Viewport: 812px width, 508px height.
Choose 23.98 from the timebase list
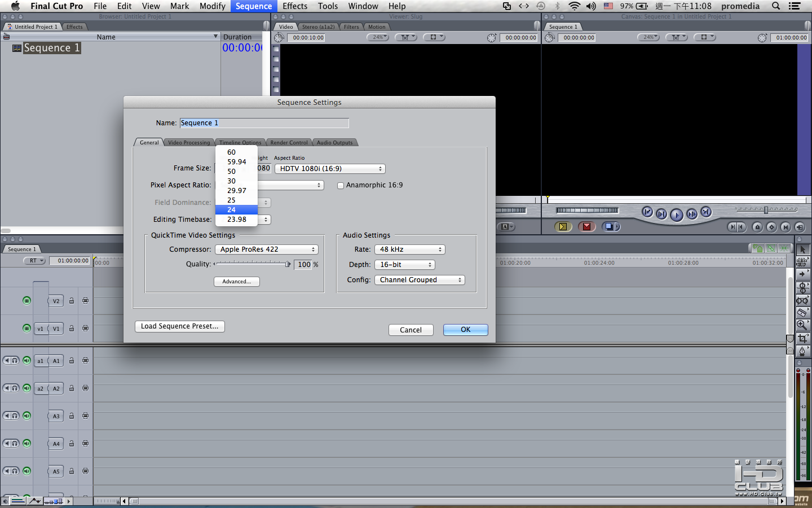pyautogui.click(x=236, y=220)
